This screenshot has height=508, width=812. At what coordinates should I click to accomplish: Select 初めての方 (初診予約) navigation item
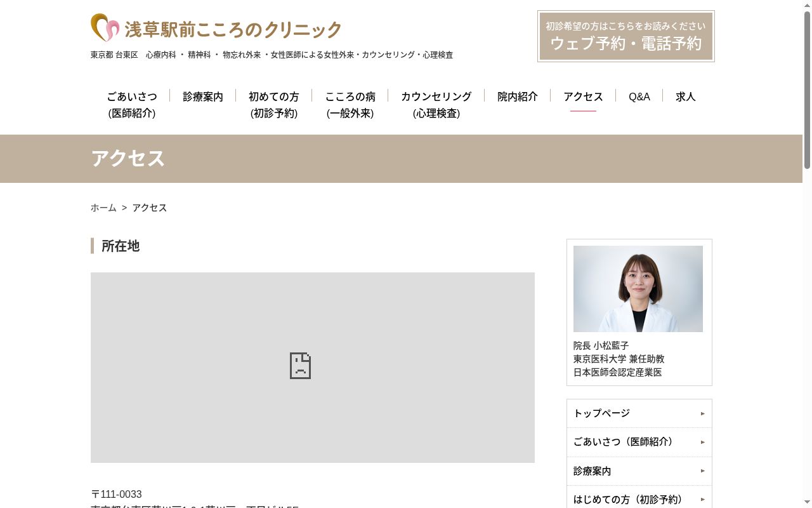click(x=274, y=105)
